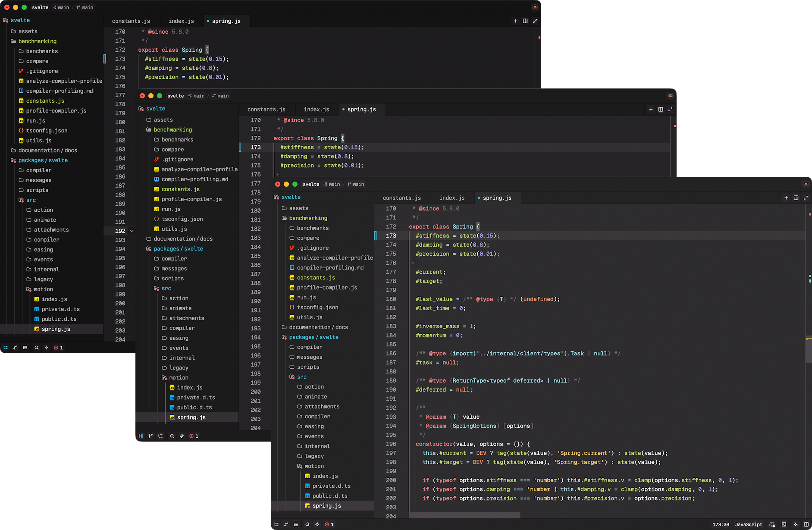Screen dimensions: 812x530
Task: Click the Copilot icon in the front window status bar
Action: (772, 524)
